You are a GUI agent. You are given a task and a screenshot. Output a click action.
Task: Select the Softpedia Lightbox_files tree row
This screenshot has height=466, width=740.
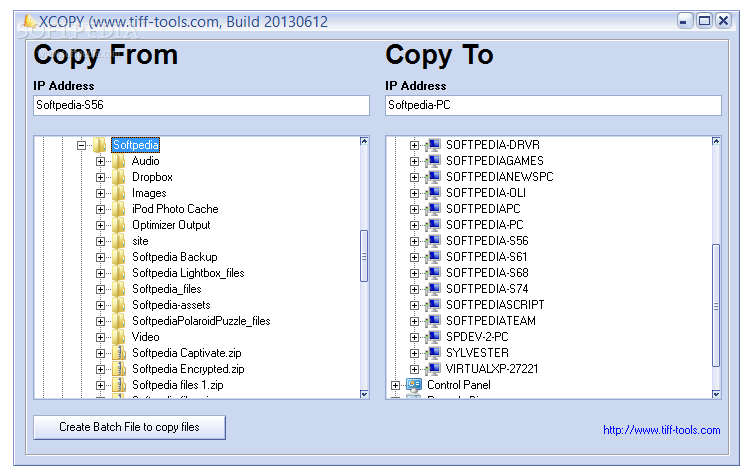coord(188,273)
